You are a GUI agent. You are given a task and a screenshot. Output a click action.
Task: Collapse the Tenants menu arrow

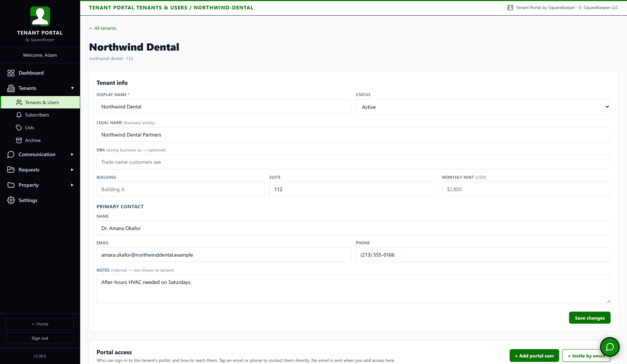[x=72, y=88]
